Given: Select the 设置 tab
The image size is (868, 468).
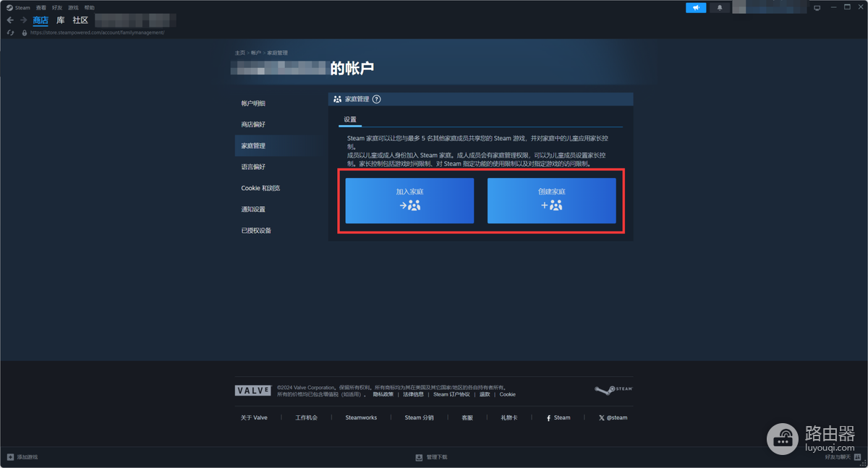Looking at the screenshot, I should (350, 119).
